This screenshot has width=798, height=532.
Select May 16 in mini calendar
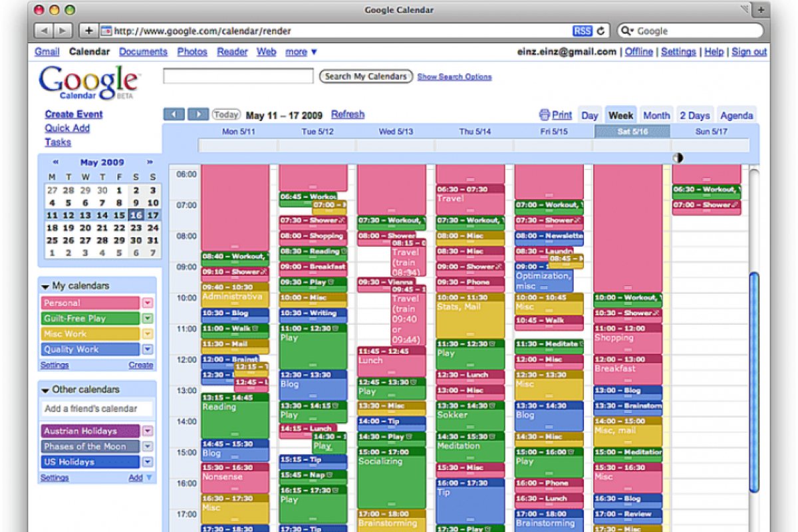click(136, 215)
